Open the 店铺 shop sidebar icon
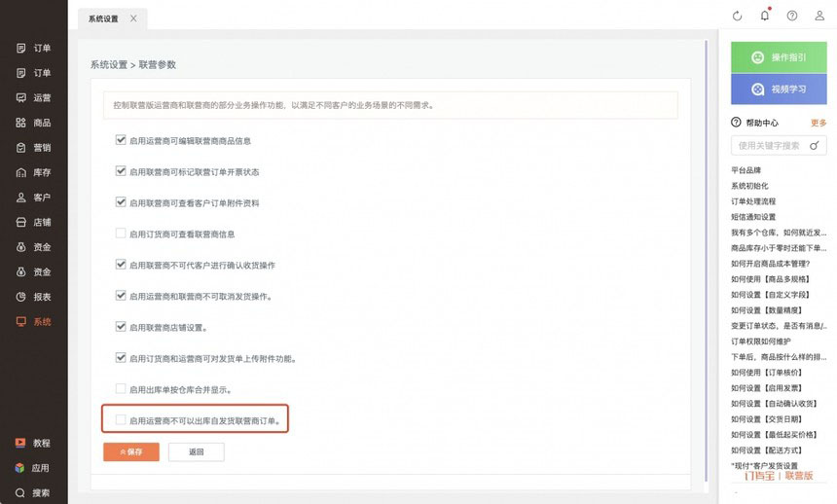 [20, 222]
